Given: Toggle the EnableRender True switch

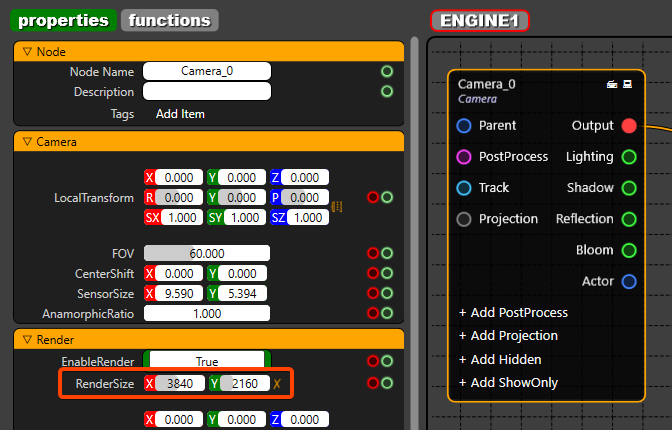Looking at the screenshot, I should point(206,361).
